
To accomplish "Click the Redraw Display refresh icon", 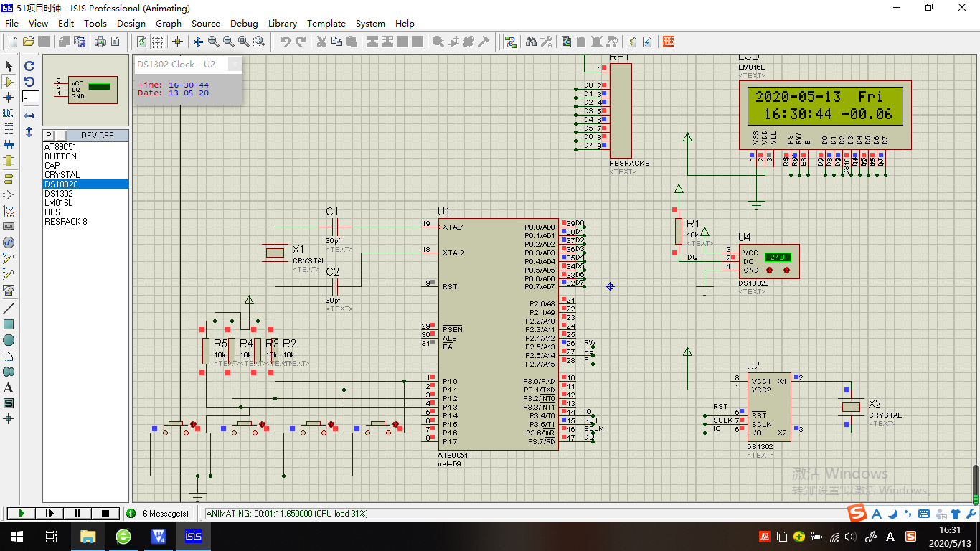I will (x=141, y=42).
